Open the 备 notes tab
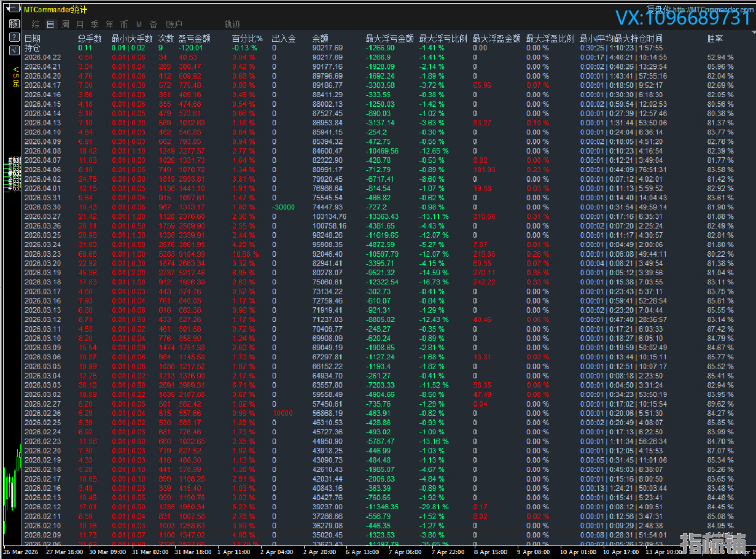Screen dimensions: 756x559 coord(154,25)
